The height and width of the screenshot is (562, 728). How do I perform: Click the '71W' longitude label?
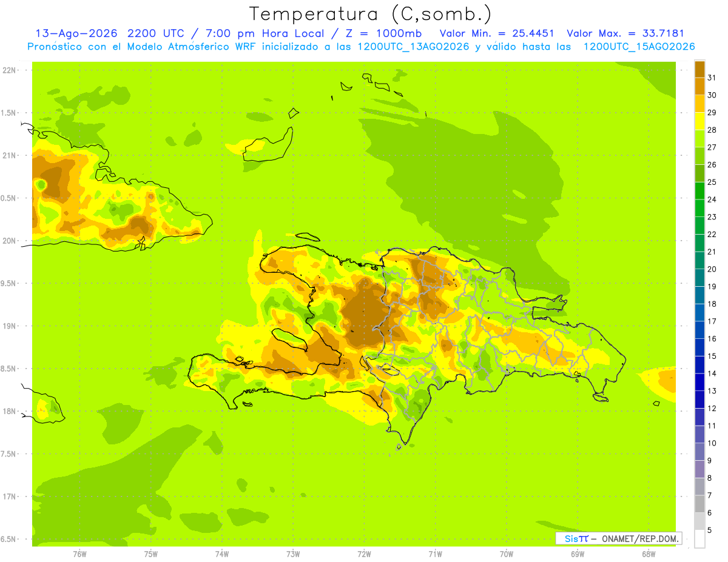pyautogui.click(x=435, y=554)
